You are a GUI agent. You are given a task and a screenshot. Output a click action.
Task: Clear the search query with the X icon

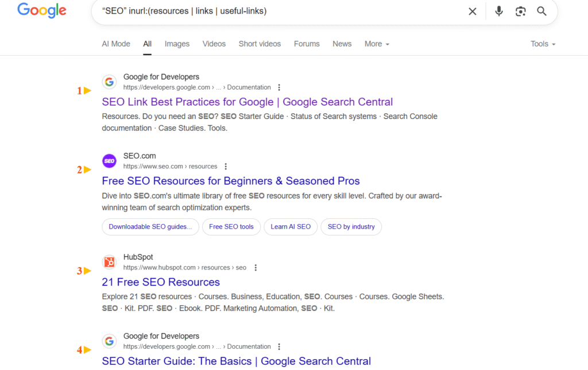tap(472, 11)
